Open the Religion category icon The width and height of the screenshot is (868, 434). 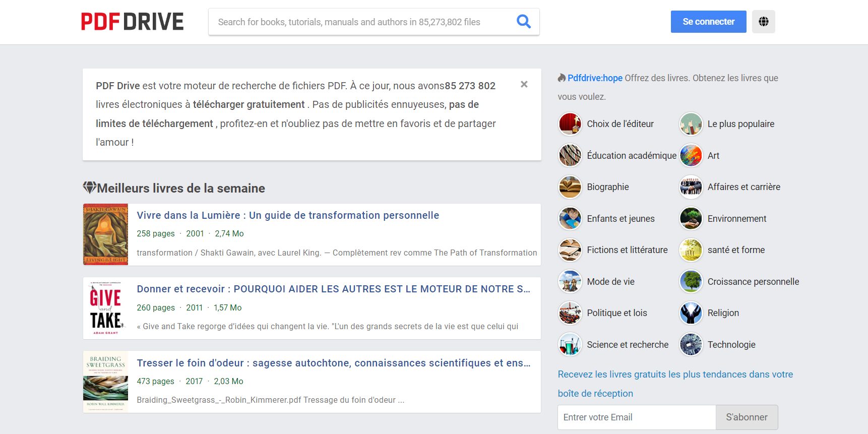(x=691, y=313)
